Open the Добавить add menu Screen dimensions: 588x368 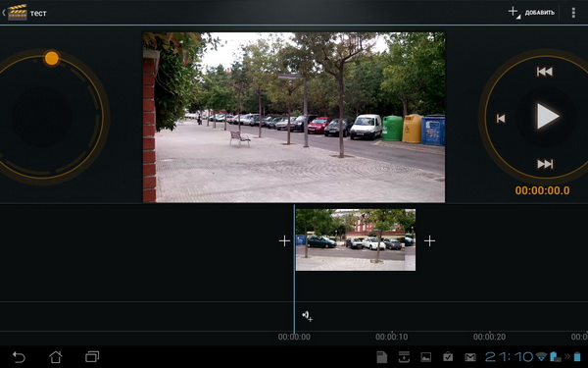pos(531,13)
